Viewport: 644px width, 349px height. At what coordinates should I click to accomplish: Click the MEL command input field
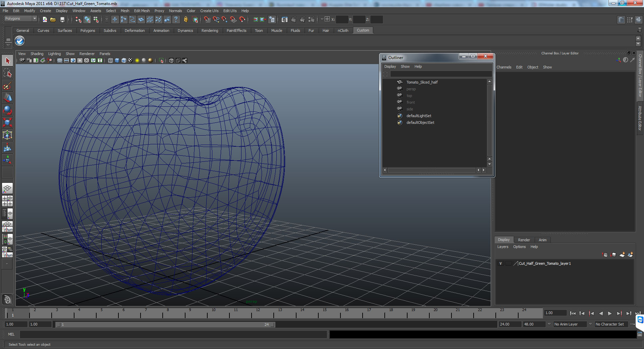[173, 334]
